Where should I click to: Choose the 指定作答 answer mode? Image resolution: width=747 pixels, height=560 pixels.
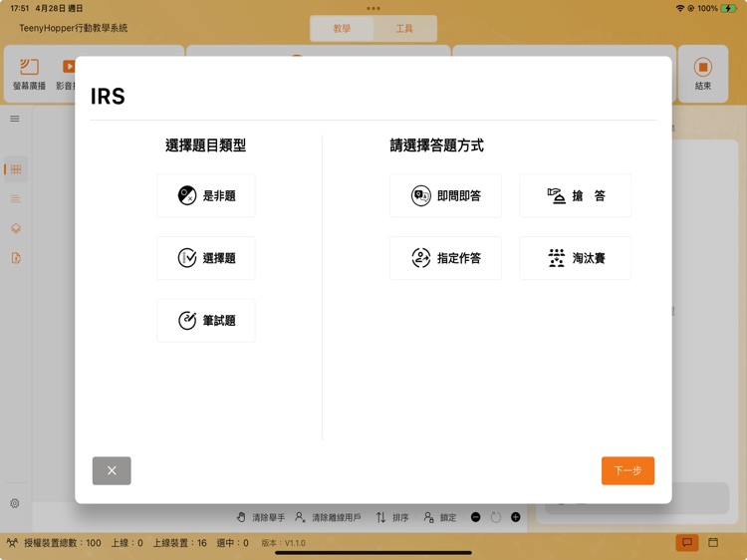tap(445, 258)
